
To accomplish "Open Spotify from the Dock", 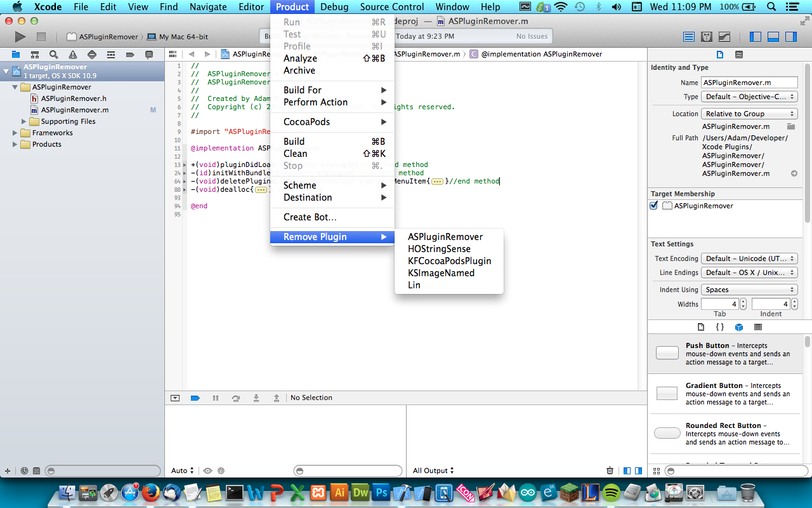I will tap(611, 492).
